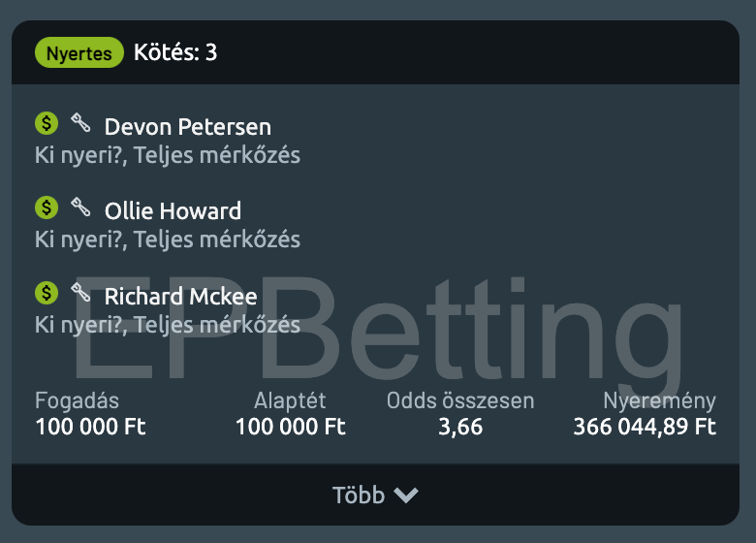756x543 pixels.
Task: Click the green dollar icon beside Devon Petersen
Action: [x=47, y=123]
